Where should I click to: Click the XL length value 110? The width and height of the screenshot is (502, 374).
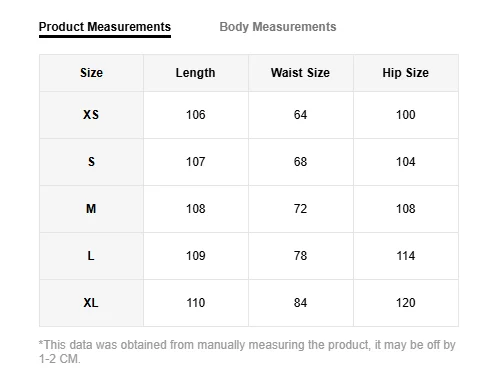pyautogui.click(x=195, y=303)
